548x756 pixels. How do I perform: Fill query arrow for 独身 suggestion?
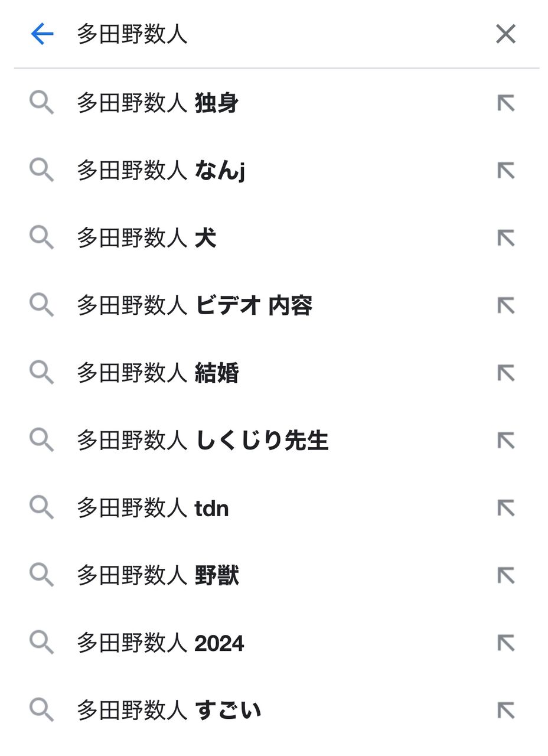505,103
